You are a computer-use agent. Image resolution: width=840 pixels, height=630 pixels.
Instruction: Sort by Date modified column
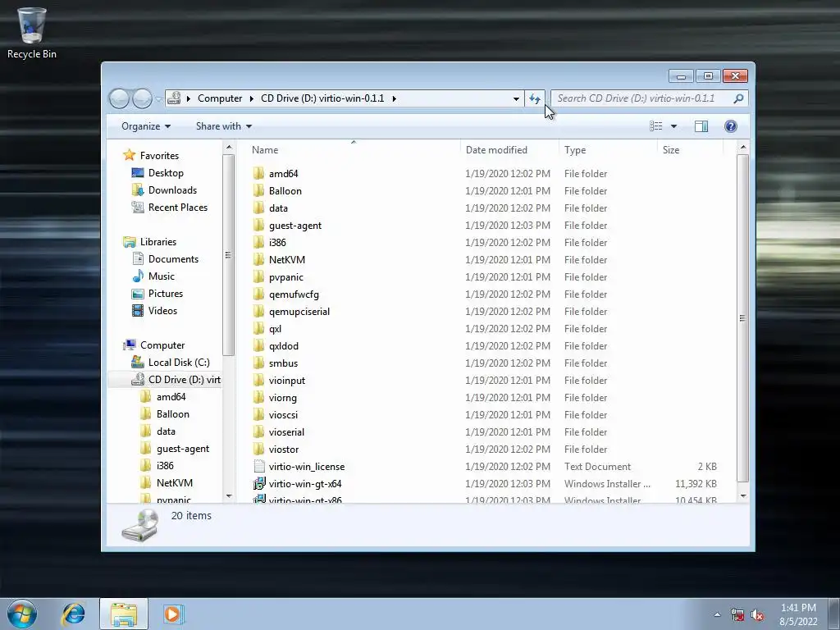(509, 149)
